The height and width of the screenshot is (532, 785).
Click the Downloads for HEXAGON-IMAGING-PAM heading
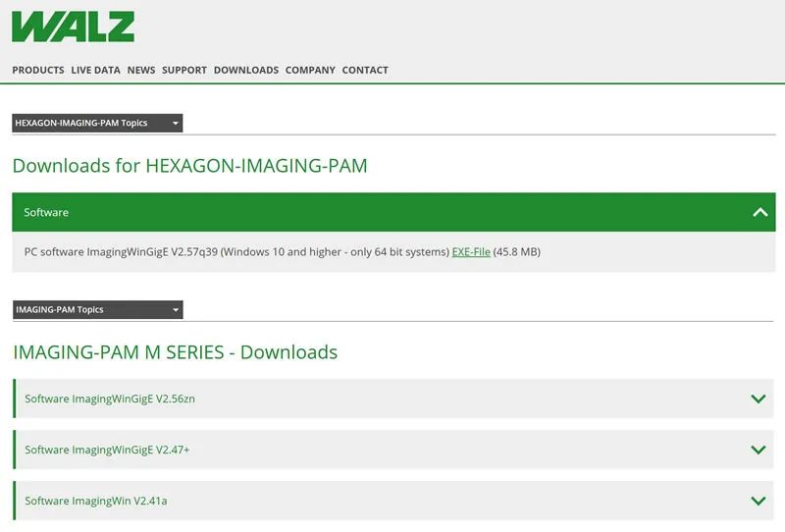coord(189,166)
